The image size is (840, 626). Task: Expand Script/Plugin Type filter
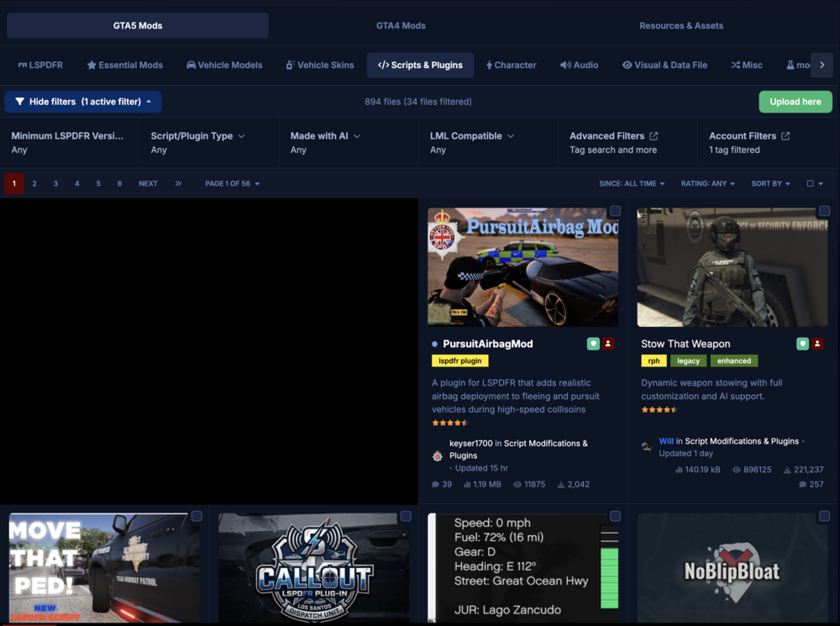(x=209, y=143)
